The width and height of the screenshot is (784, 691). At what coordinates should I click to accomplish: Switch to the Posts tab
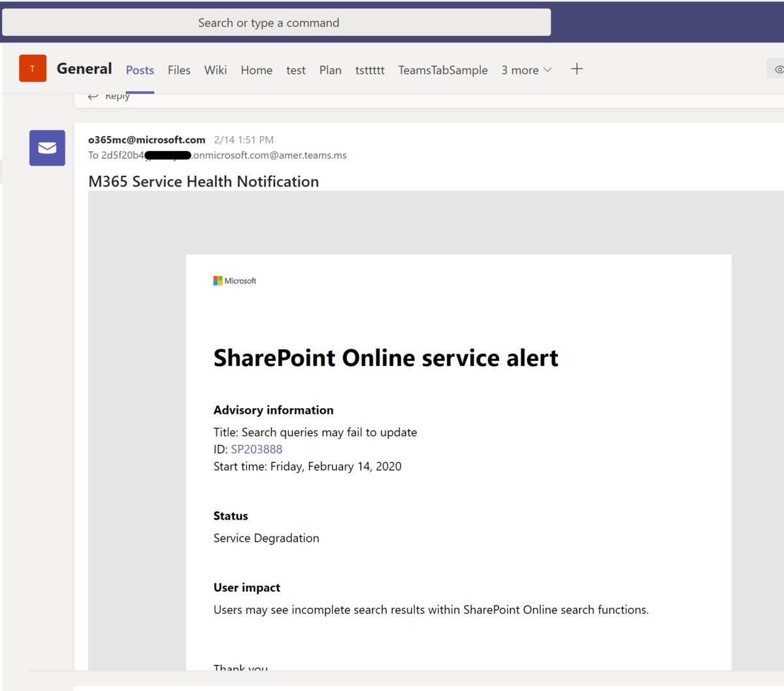[x=140, y=70]
